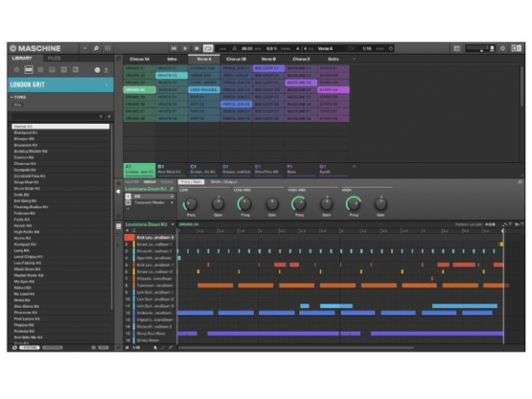Screen dimensions: 532x399
Task: Click the LOW band Freq knob
Action: pyautogui.click(x=191, y=204)
